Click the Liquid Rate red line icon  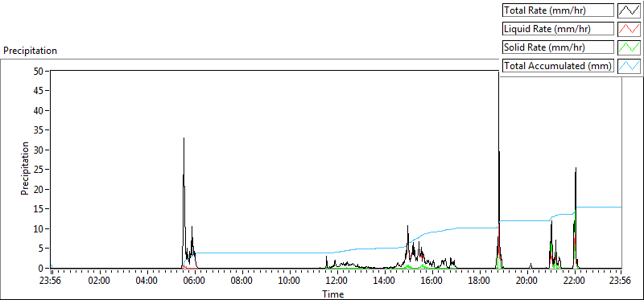click(x=629, y=29)
